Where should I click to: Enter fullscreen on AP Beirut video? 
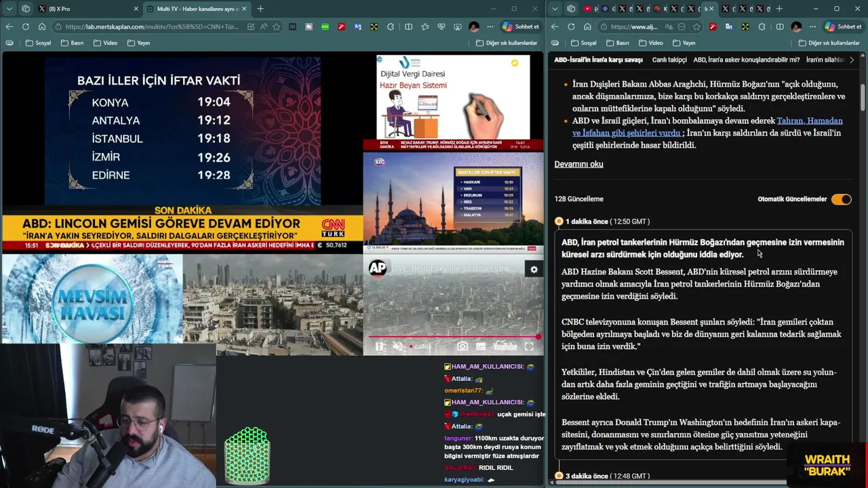(529, 346)
